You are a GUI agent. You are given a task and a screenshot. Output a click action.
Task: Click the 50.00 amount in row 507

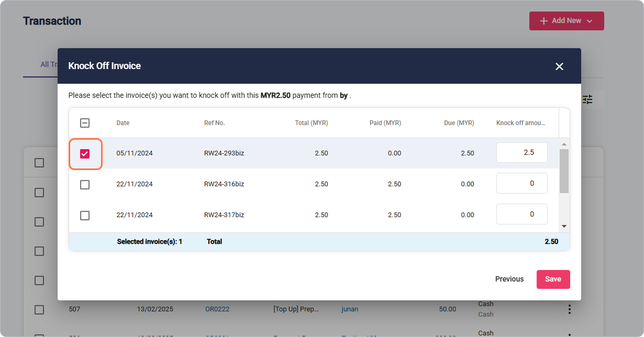pos(448,309)
